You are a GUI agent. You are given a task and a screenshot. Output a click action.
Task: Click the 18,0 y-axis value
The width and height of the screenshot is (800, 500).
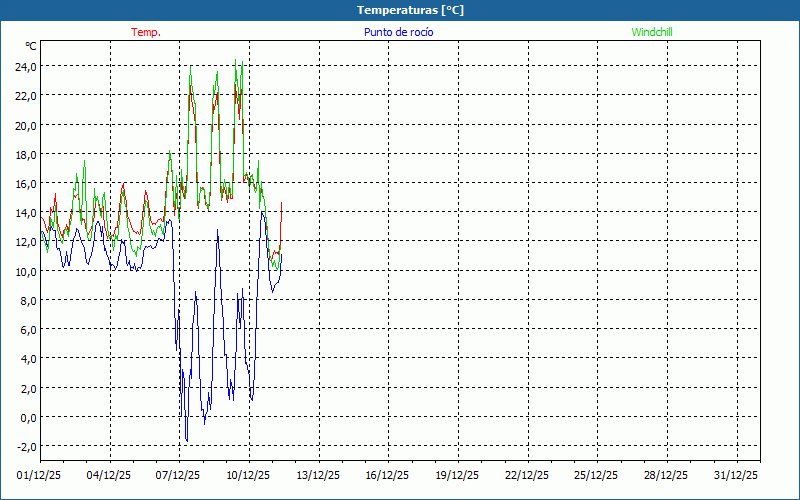click(26, 154)
